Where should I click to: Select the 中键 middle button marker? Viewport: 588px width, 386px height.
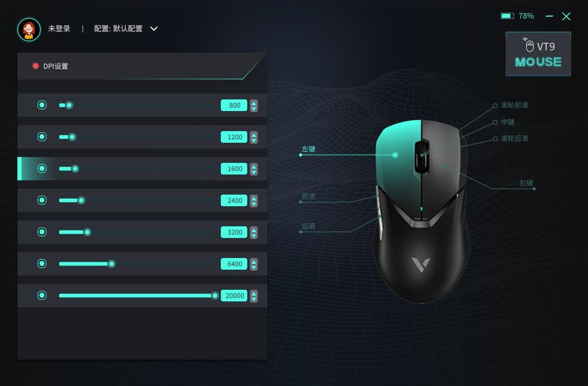pos(495,122)
